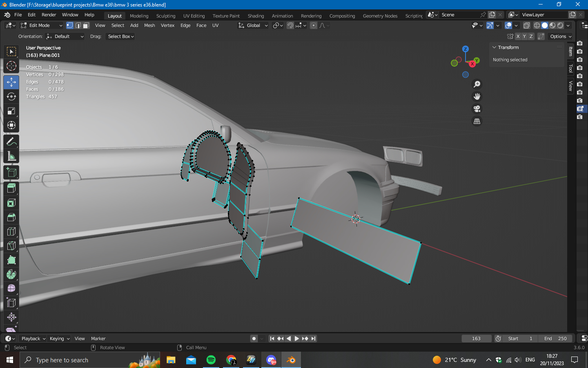Select the Measure ruler tool

[x=11, y=156]
